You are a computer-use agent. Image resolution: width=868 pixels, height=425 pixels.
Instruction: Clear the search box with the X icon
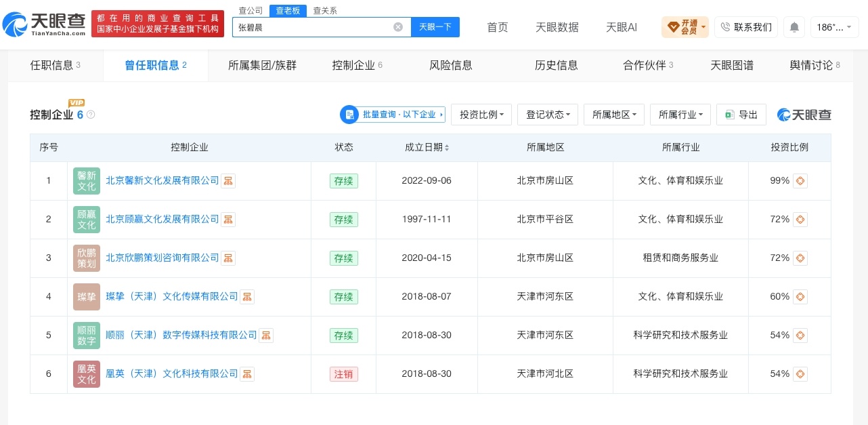coord(398,27)
